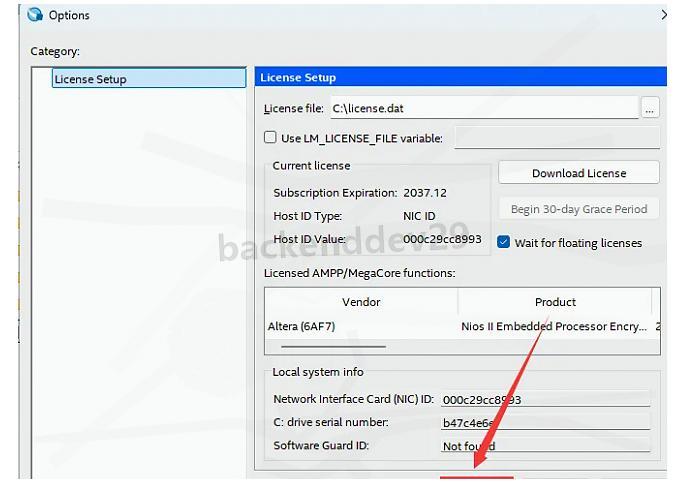The height and width of the screenshot is (483, 686).
Task: Click the Nios II Embedded Processor product entry
Action: 553,327
